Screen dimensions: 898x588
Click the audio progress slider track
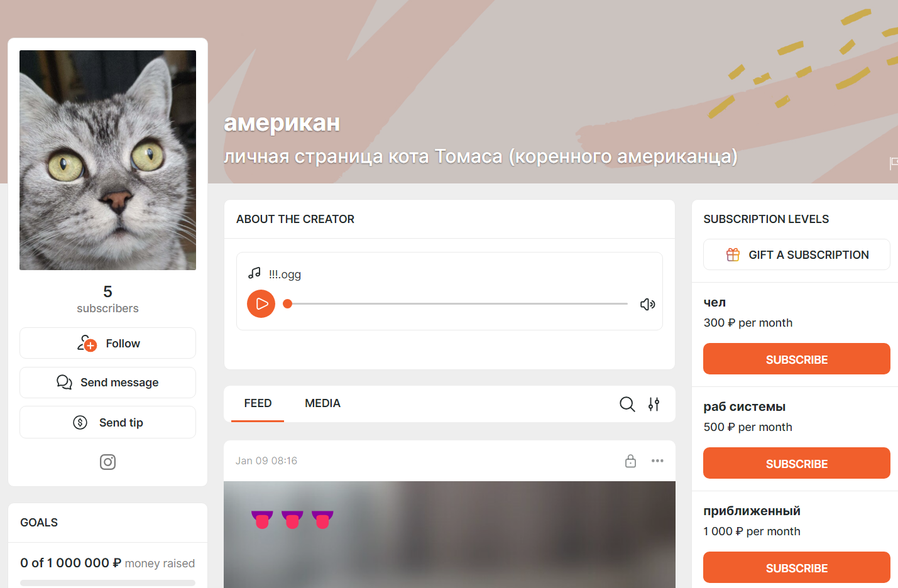click(457, 304)
